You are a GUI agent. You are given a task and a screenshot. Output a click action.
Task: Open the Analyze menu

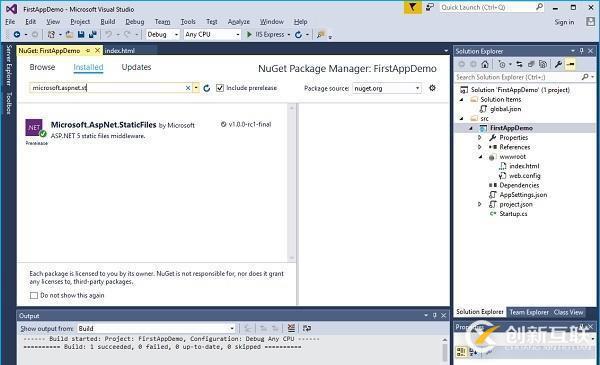[x=238, y=22]
